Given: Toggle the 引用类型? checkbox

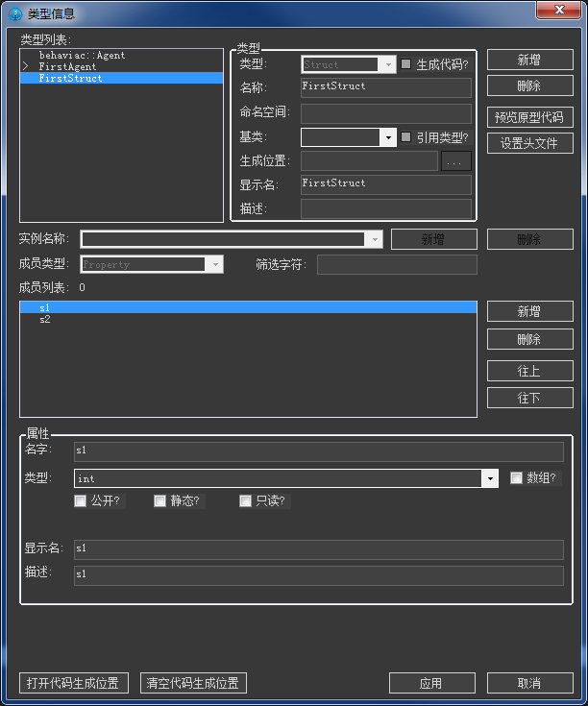Looking at the screenshot, I should pyautogui.click(x=406, y=137).
